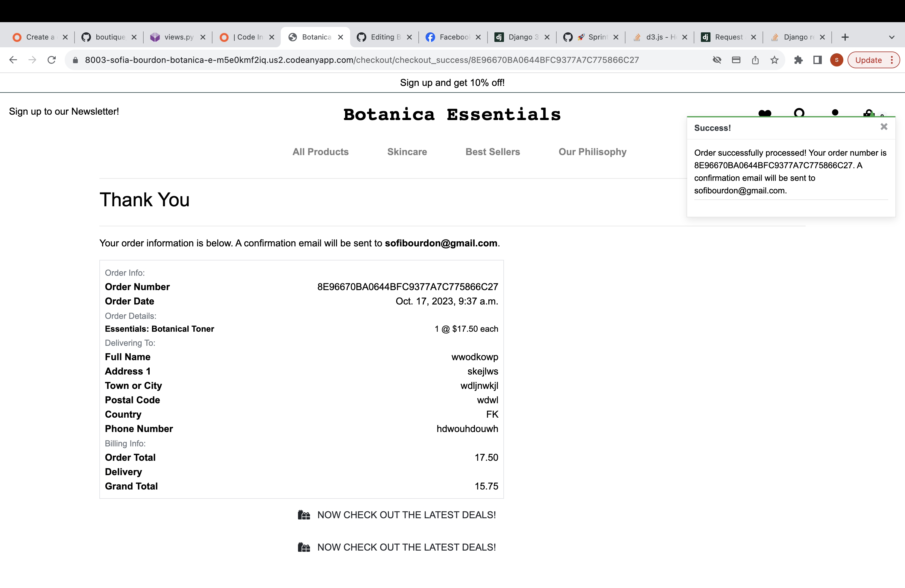Click the user account icon in the header

click(836, 113)
